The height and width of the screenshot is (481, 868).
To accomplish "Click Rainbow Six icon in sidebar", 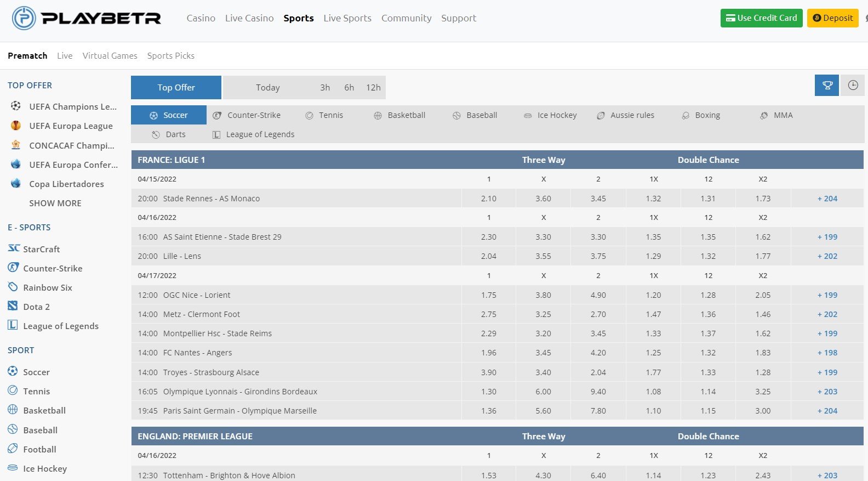I will click(x=13, y=287).
